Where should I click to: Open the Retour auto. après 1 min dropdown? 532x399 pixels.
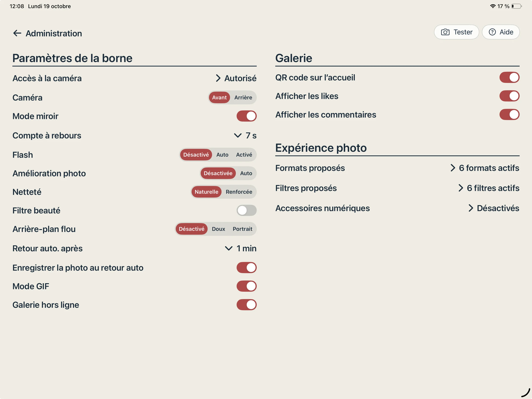point(241,248)
